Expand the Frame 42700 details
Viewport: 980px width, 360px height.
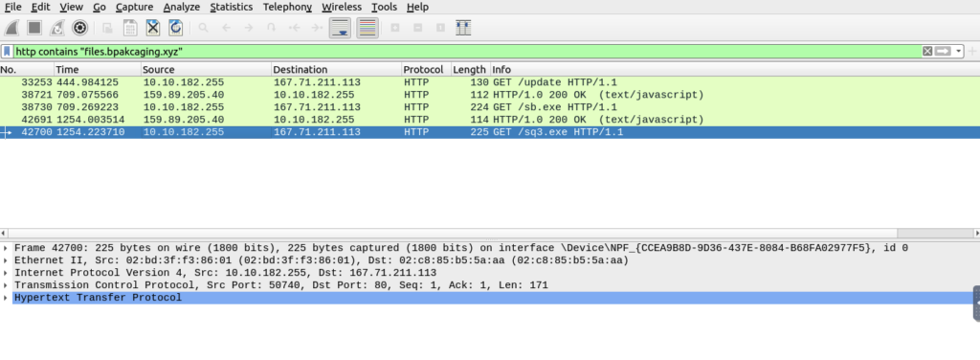(6, 248)
